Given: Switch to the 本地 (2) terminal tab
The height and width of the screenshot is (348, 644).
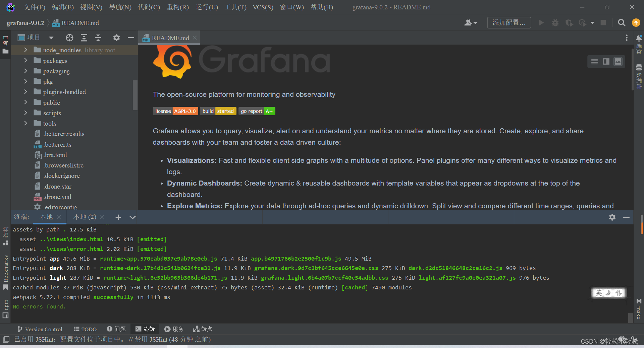Looking at the screenshot, I should tap(85, 217).
